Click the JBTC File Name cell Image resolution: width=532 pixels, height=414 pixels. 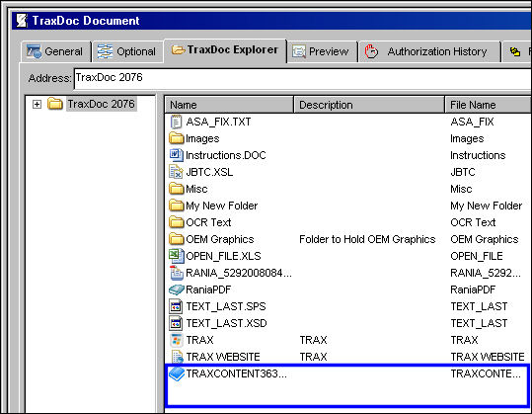463,172
